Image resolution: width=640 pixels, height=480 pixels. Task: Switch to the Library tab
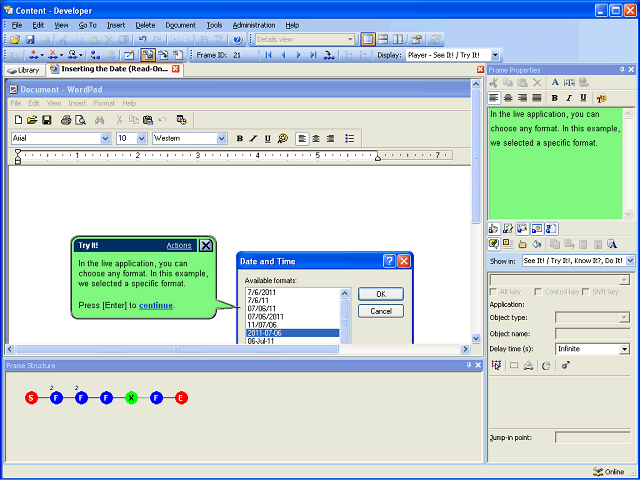[x=24, y=70]
